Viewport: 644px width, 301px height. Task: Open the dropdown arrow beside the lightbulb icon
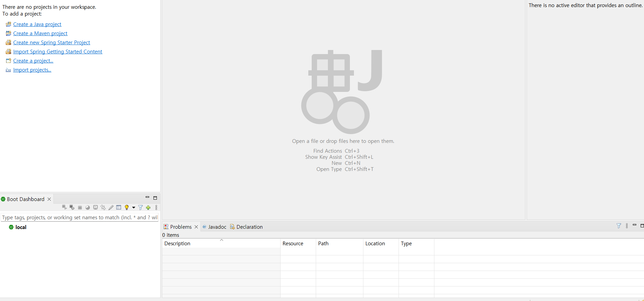coord(134,207)
